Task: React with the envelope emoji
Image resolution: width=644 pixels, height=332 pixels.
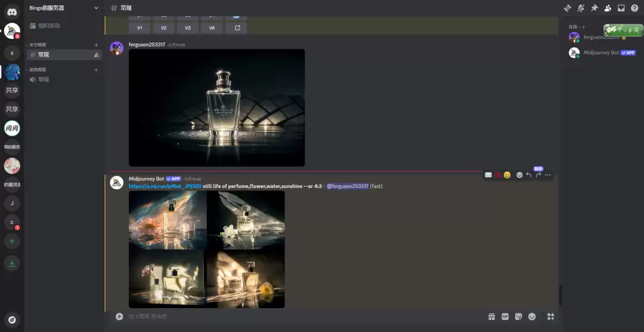Action: [488, 175]
